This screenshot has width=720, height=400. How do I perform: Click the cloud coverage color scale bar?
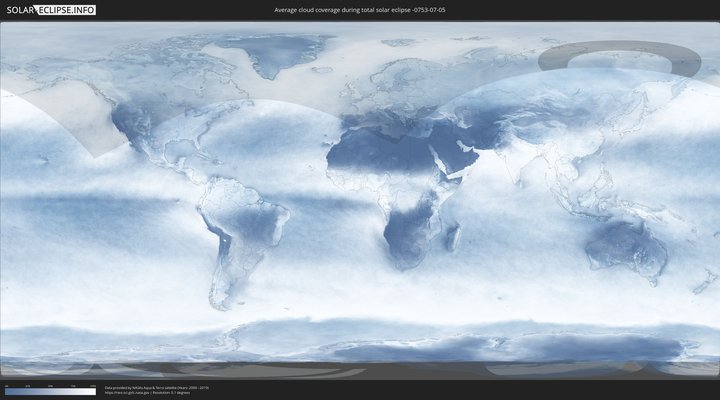50,391
